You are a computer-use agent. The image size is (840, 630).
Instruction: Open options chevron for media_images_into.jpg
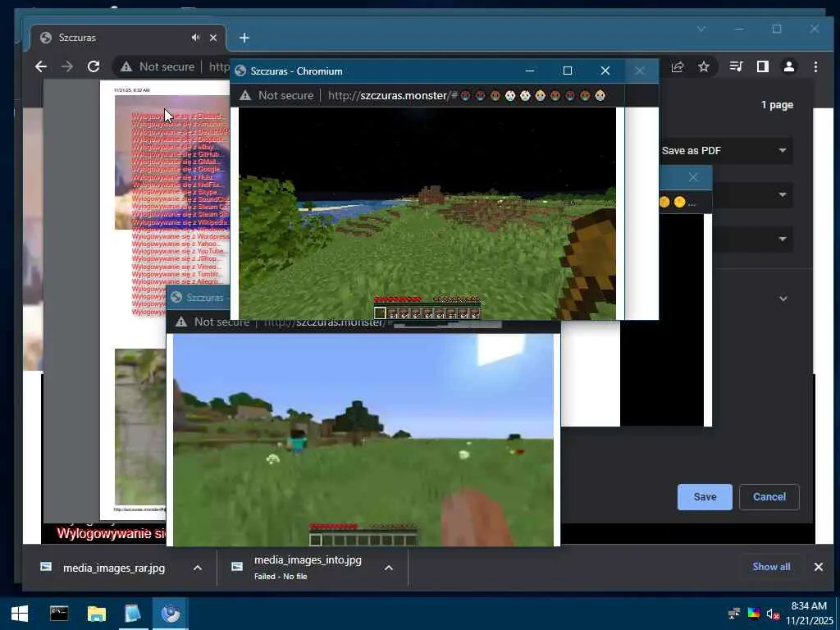coord(389,568)
